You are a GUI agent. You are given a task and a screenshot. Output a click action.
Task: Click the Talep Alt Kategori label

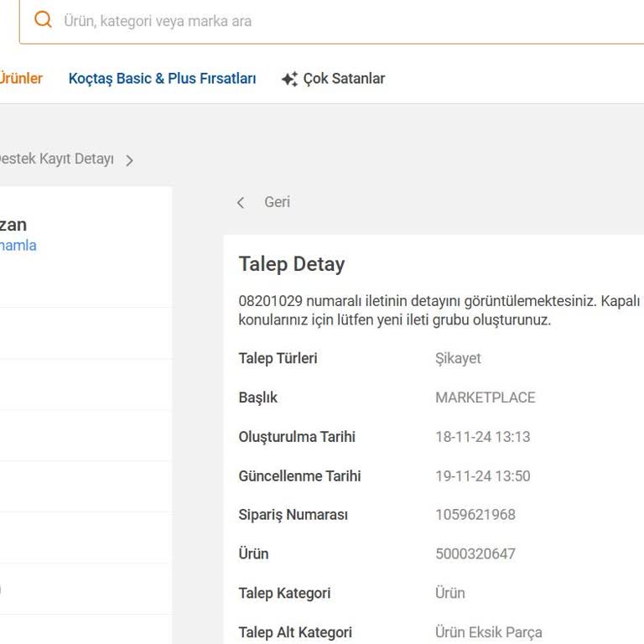pos(295,632)
